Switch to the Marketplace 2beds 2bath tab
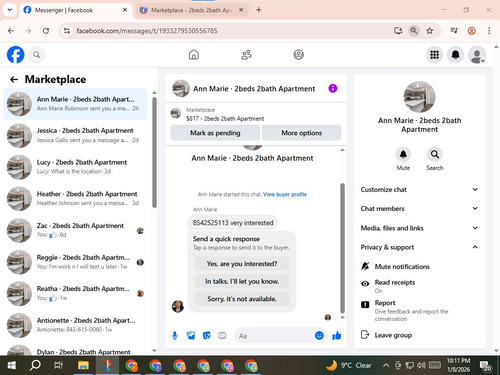The height and width of the screenshot is (375, 500). tap(192, 10)
